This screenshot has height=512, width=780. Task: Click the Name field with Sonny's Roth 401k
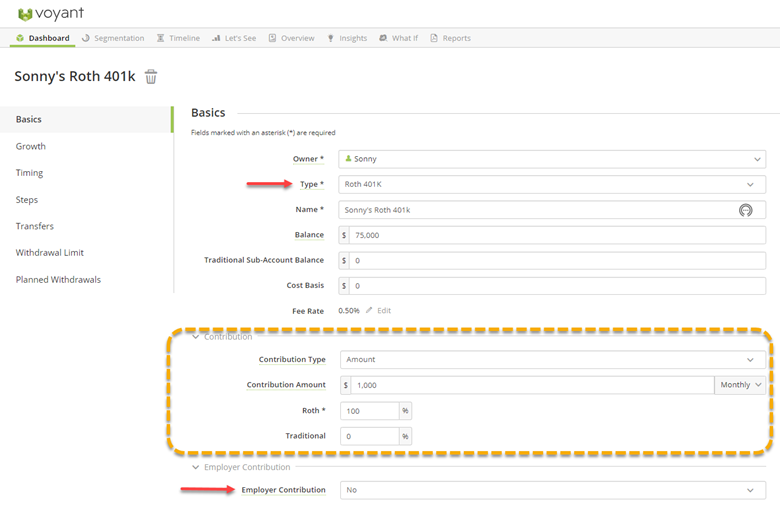(552, 210)
